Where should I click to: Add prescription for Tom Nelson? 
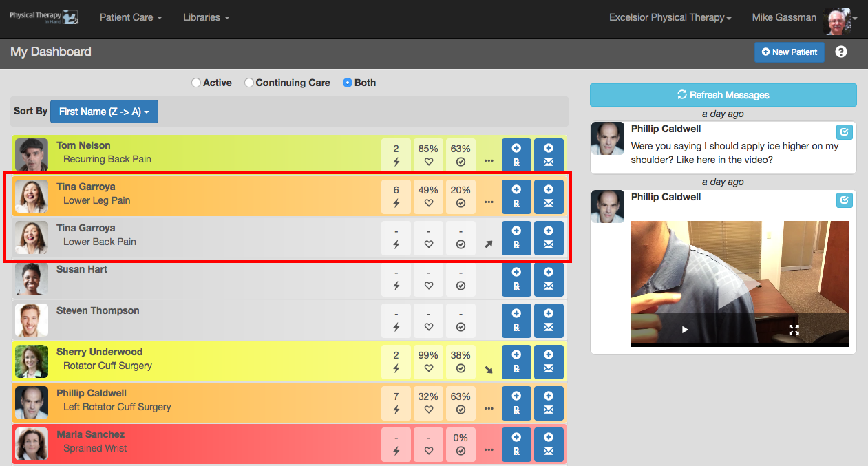[x=516, y=153]
